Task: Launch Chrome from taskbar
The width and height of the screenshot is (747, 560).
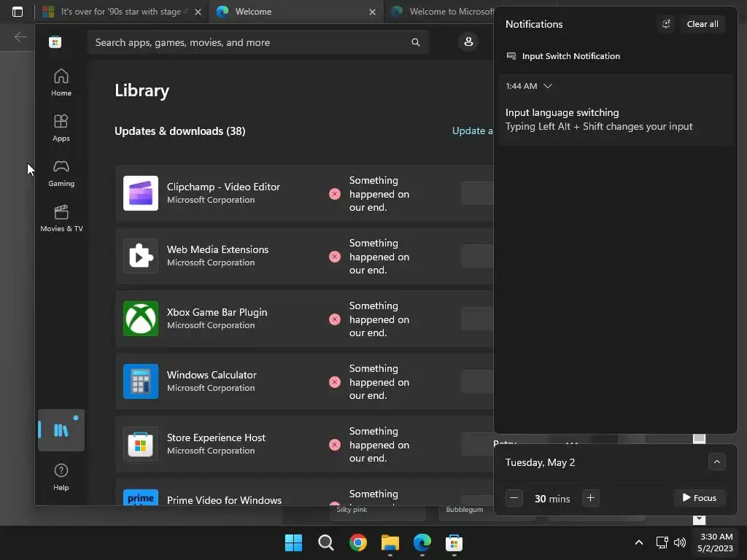Action: (357, 542)
